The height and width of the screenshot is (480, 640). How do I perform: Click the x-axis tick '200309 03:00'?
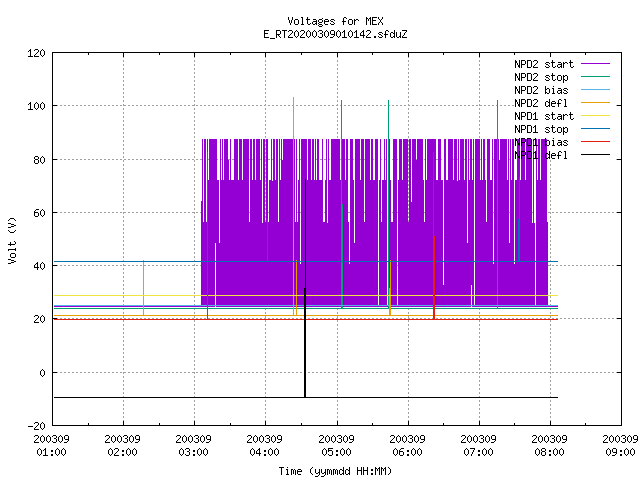193,446
